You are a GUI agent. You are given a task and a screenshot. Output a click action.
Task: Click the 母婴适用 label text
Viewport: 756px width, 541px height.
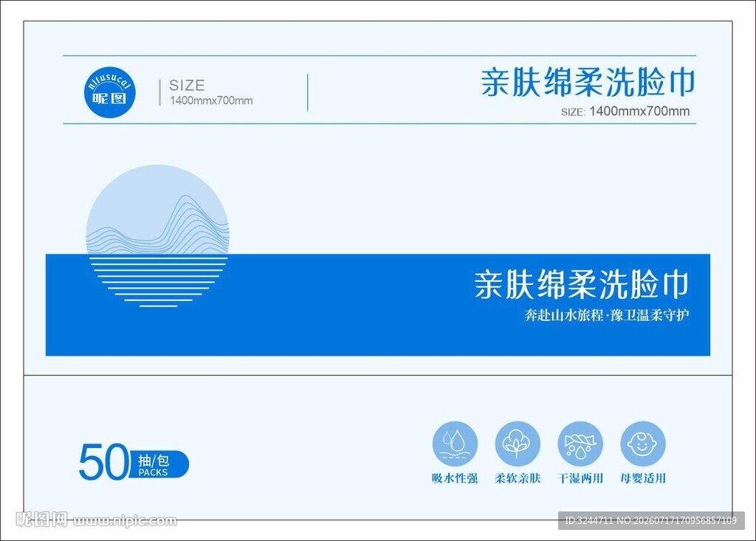click(x=643, y=478)
